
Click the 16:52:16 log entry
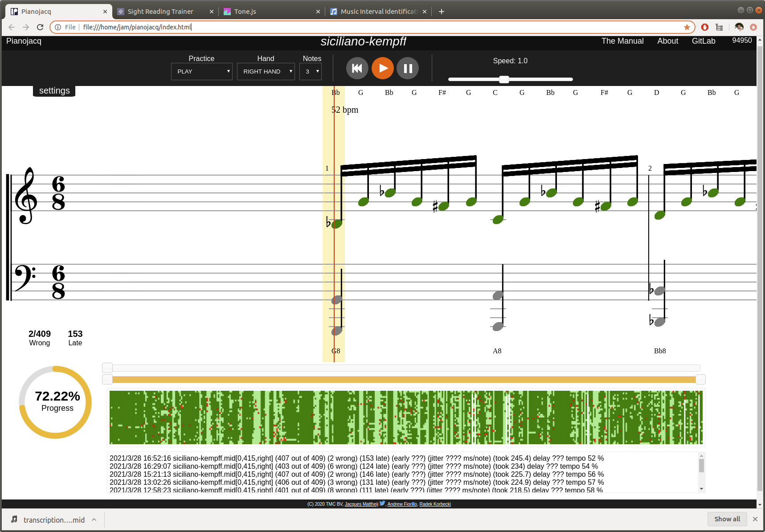point(357,458)
